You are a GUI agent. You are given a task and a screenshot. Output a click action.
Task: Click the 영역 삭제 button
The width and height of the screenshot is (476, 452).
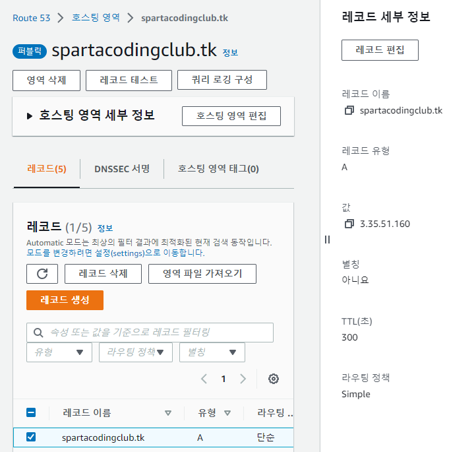pyautogui.click(x=46, y=81)
